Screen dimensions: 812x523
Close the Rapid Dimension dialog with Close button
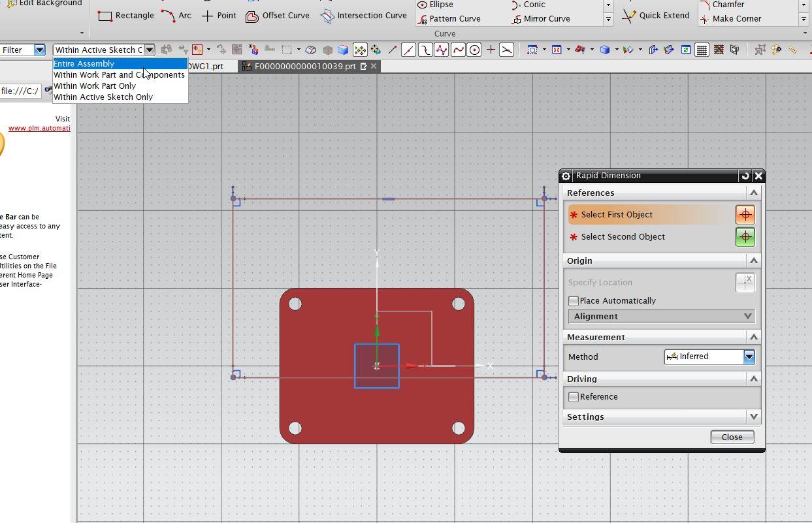[x=732, y=437]
